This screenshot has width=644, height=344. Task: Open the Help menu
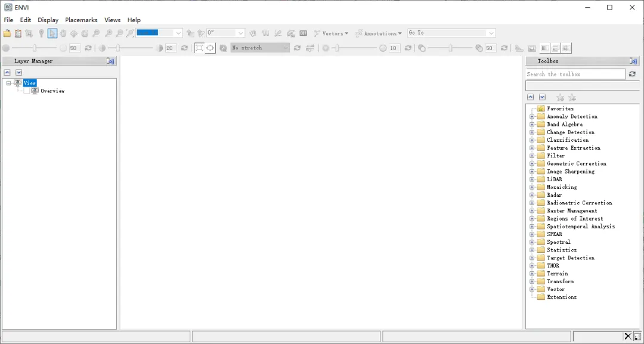pos(134,20)
